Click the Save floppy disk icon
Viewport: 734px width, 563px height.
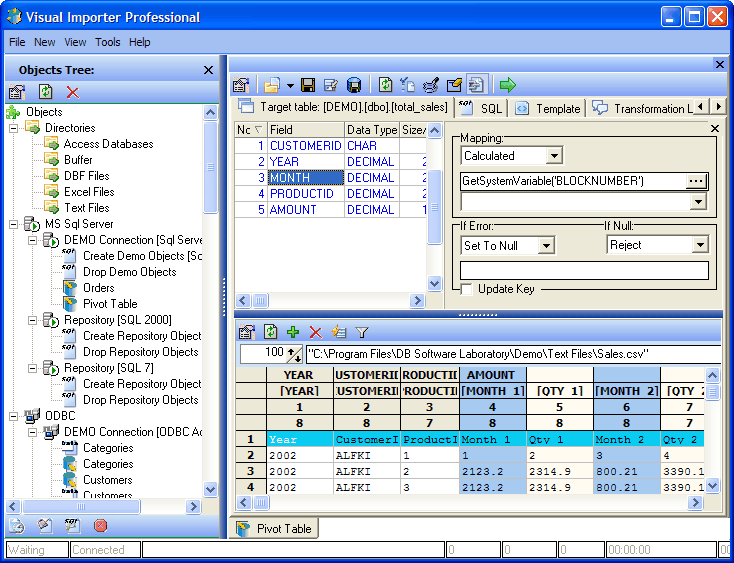coord(309,85)
